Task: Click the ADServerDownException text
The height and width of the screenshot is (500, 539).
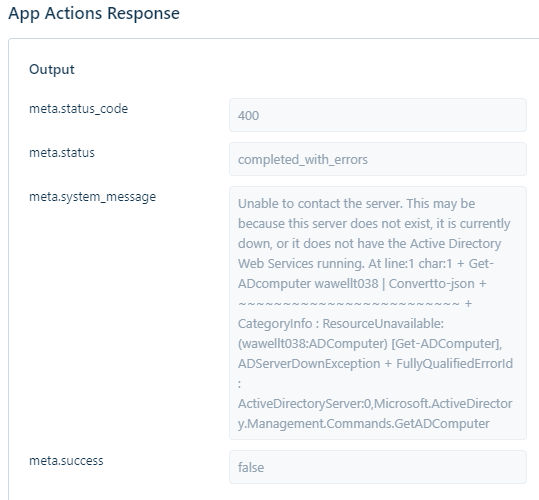Action: tap(309, 364)
